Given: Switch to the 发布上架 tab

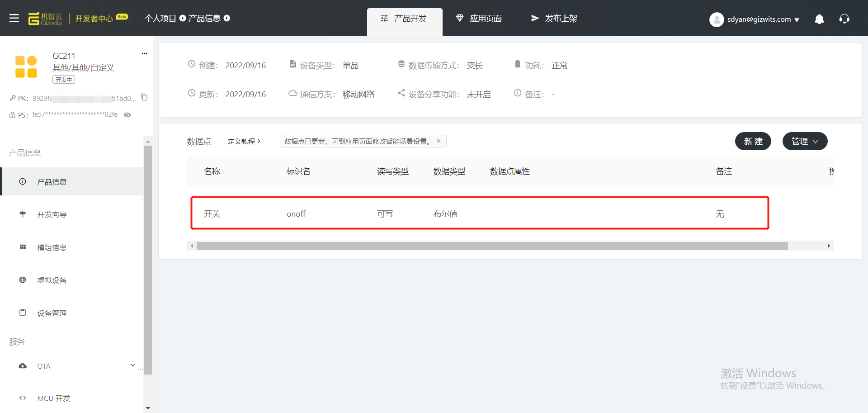Looking at the screenshot, I should (553, 18).
